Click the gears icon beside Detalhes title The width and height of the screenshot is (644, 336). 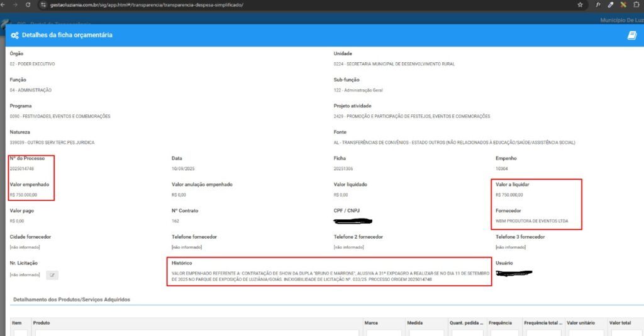[x=14, y=35]
